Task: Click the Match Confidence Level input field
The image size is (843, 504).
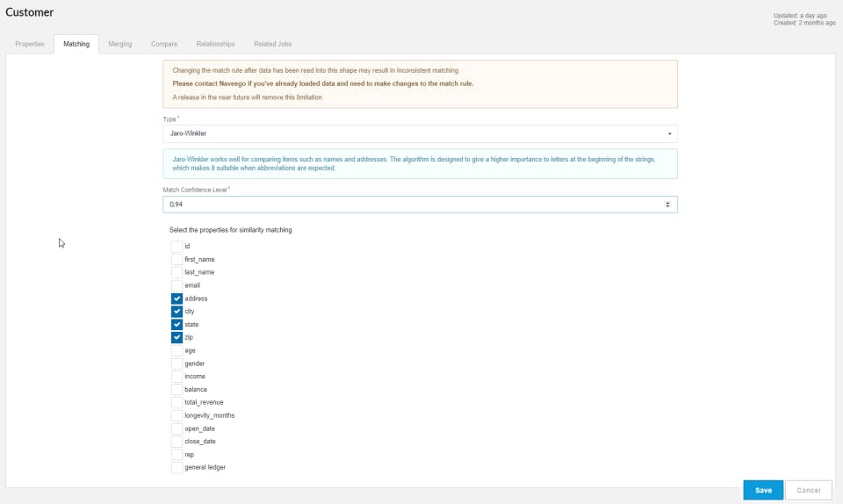Action: pyautogui.click(x=413, y=205)
